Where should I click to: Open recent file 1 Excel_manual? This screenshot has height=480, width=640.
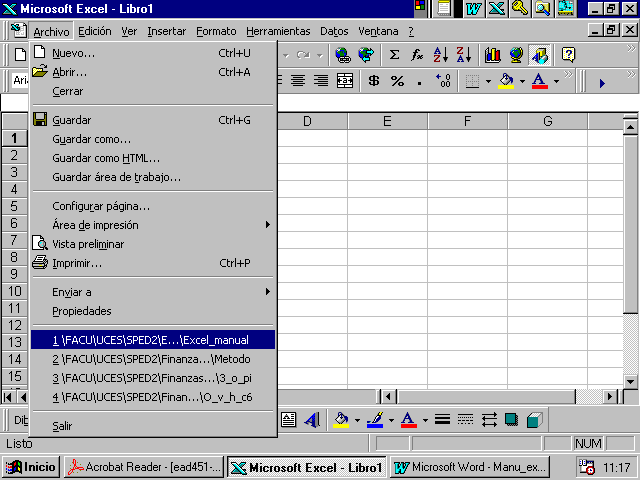pyautogui.click(x=153, y=340)
